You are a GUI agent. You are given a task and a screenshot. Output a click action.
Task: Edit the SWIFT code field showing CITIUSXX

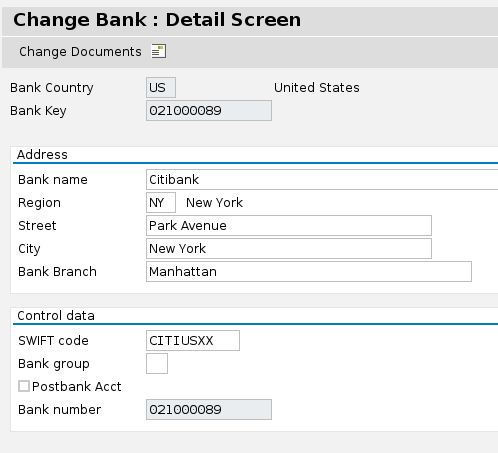click(x=193, y=341)
